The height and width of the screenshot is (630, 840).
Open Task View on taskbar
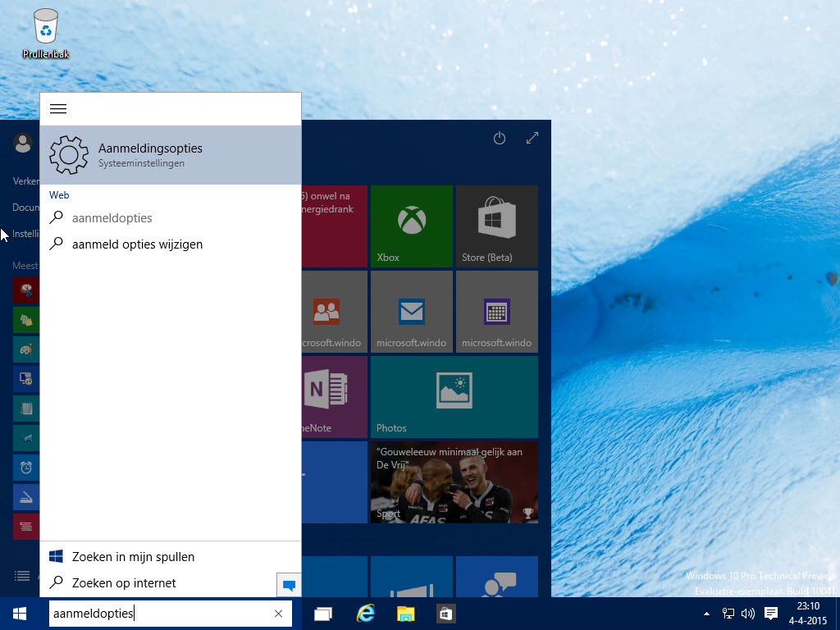[x=323, y=614]
